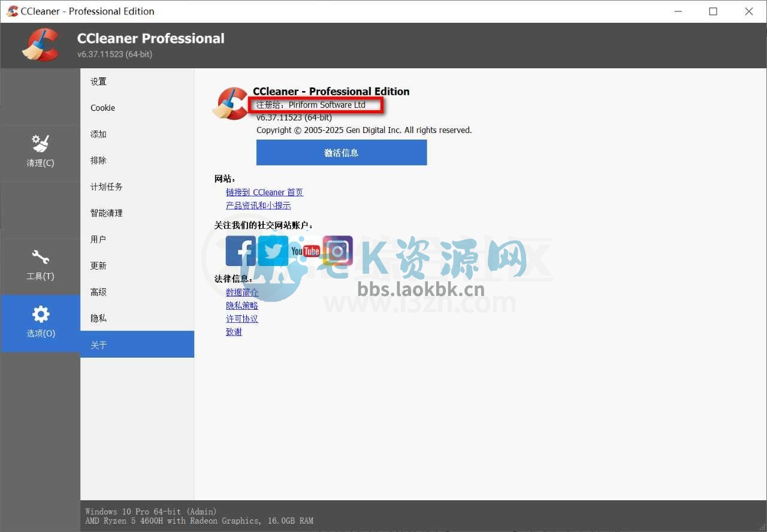Select the 关于 about page
The width and height of the screenshot is (767, 532).
(x=137, y=344)
